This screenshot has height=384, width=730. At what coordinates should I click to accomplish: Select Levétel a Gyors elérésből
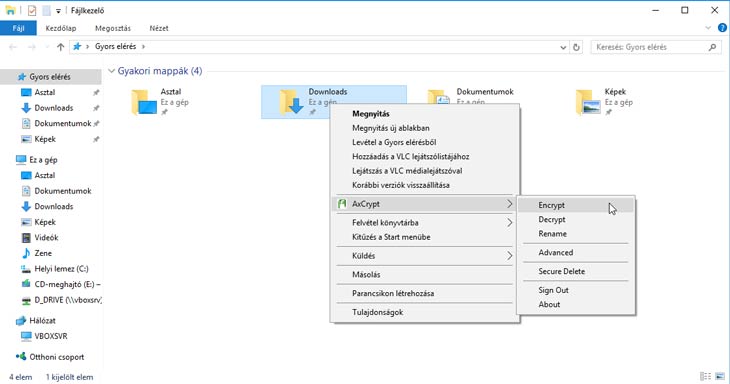(x=425, y=142)
